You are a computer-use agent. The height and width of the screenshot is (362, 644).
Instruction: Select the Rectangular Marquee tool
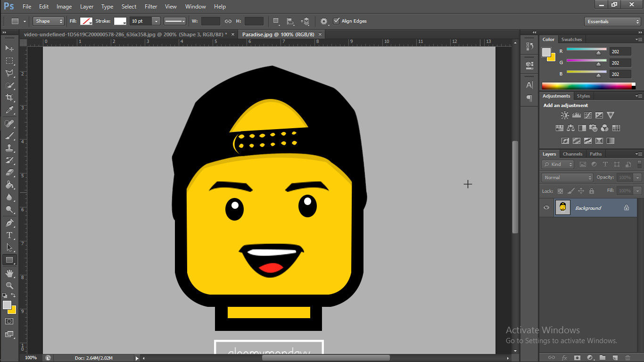pos(9,61)
